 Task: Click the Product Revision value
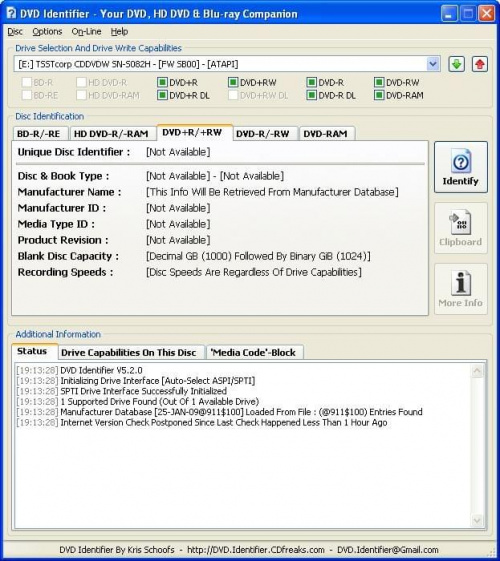(178, 240)
